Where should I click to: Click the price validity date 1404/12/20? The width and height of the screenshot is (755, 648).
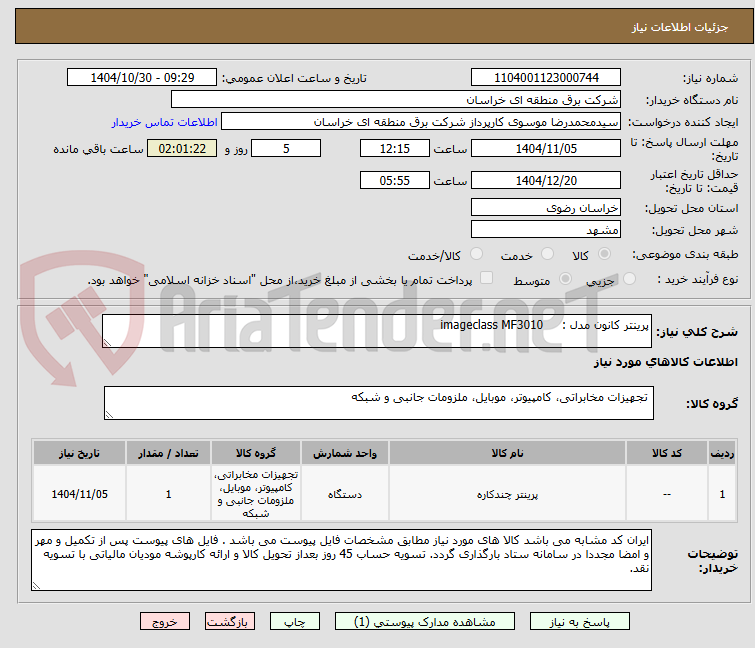[x=546, y=181]
